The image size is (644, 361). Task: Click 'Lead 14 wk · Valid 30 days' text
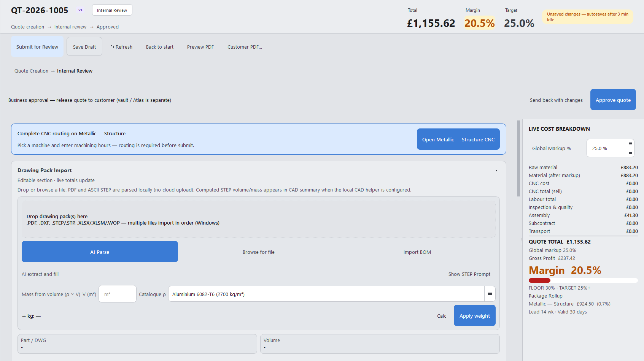tap(558, 312)
